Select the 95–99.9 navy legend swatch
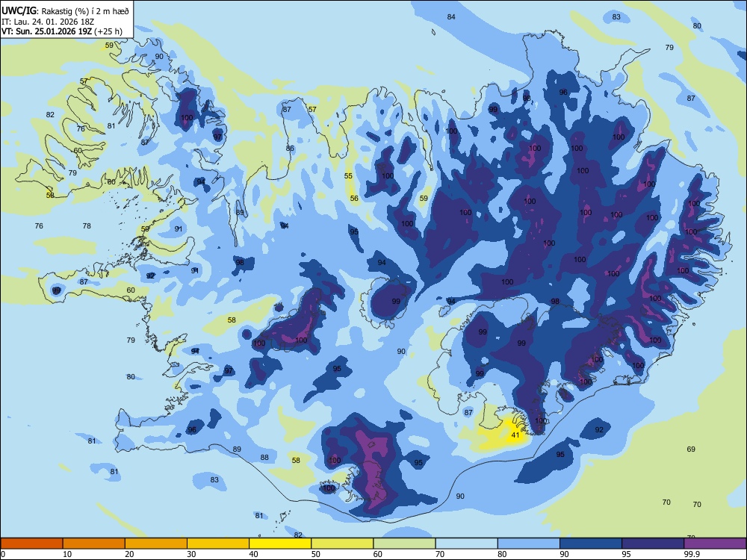 coord(653,544)
